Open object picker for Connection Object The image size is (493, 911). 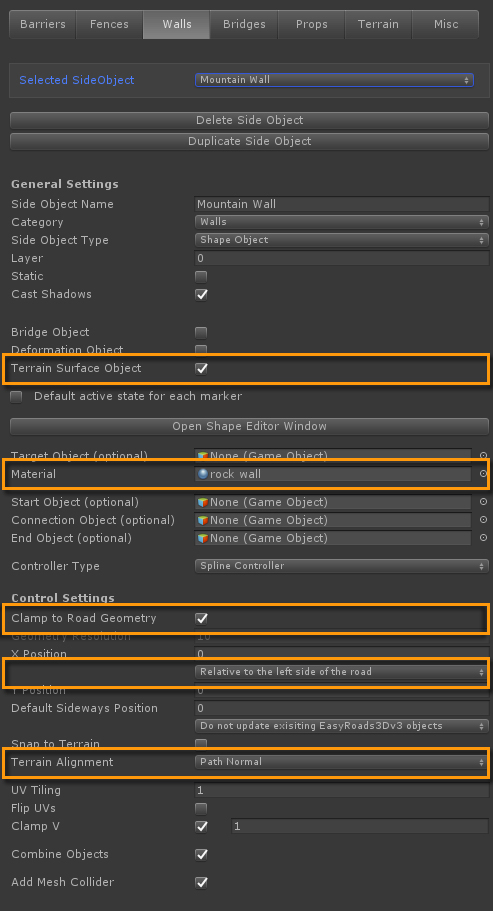pyautogui.click(x=483, y=520)
